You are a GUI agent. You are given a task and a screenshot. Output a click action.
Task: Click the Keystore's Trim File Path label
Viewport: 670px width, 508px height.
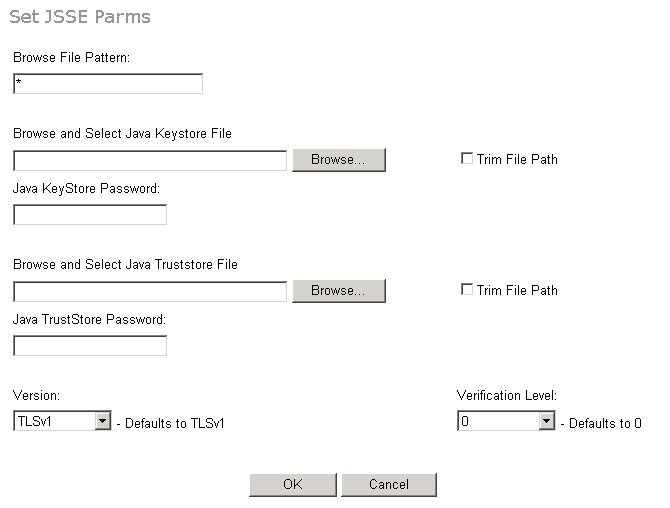517,159
